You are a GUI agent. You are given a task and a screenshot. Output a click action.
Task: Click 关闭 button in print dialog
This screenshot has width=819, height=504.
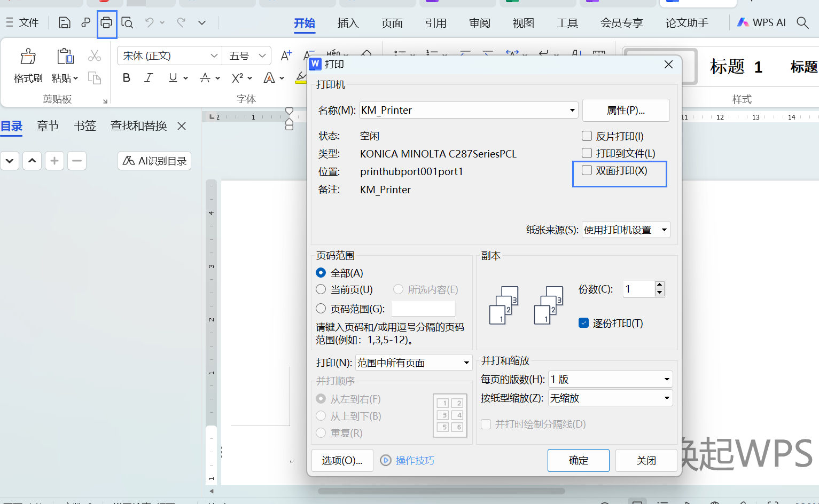pos(646,460)
